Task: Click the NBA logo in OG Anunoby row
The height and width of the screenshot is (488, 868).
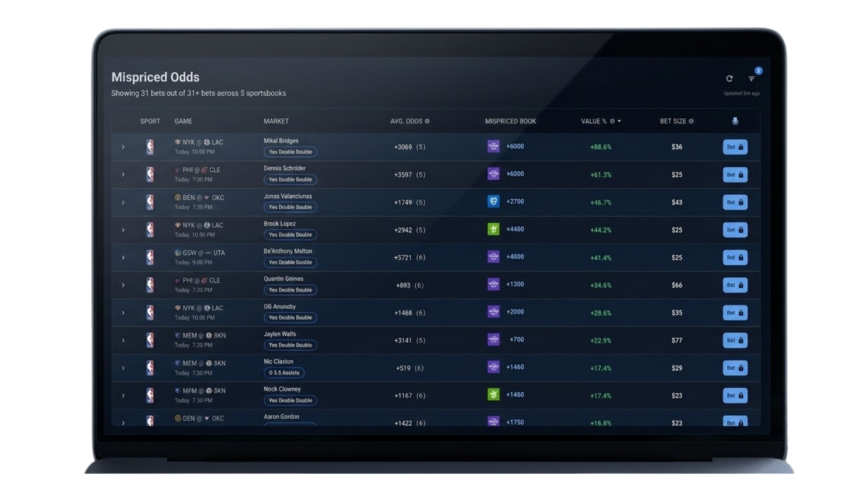Action: click(150, 312)
